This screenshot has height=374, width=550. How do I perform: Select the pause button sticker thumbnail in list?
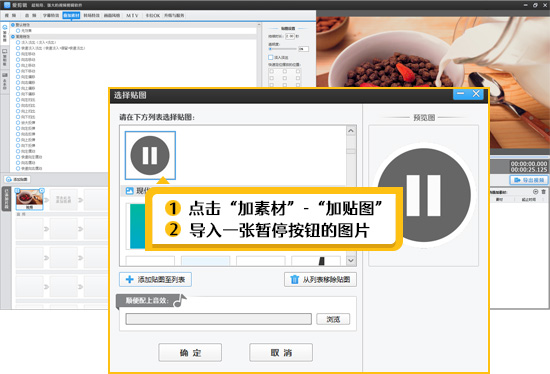(150, 155)
